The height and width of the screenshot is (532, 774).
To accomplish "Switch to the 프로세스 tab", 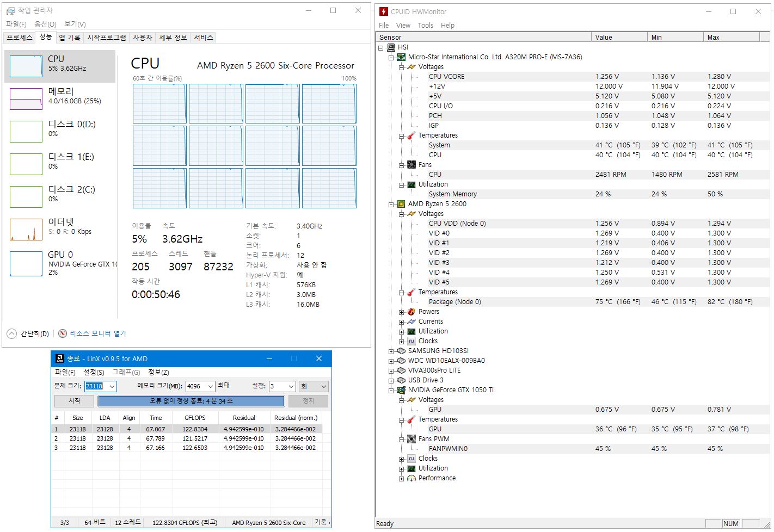I will 20,38.
